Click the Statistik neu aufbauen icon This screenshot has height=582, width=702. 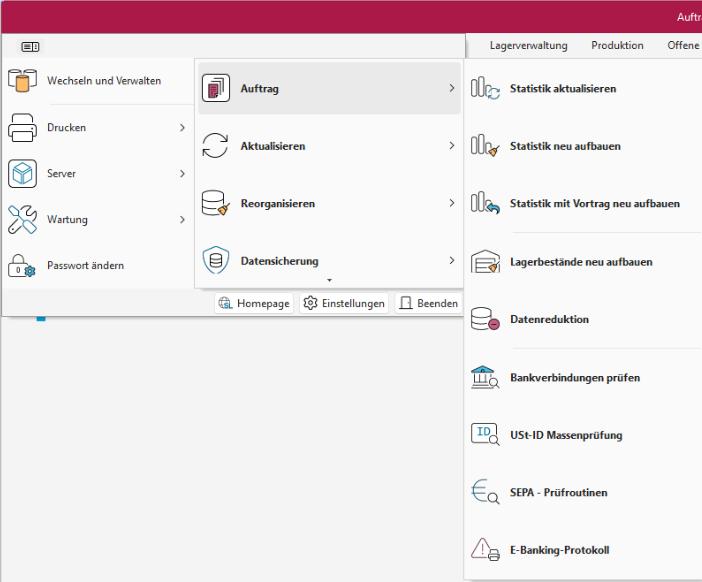[x=485, y=146]
